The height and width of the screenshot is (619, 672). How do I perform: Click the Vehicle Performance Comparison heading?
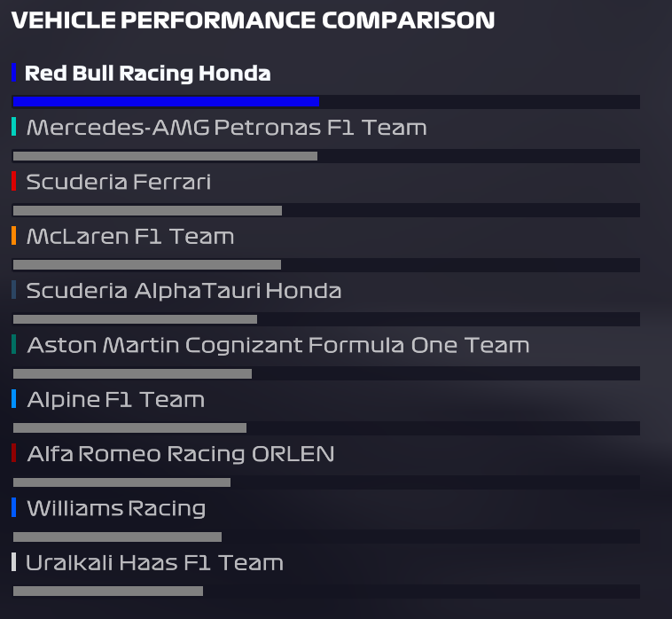coord(253,21)
